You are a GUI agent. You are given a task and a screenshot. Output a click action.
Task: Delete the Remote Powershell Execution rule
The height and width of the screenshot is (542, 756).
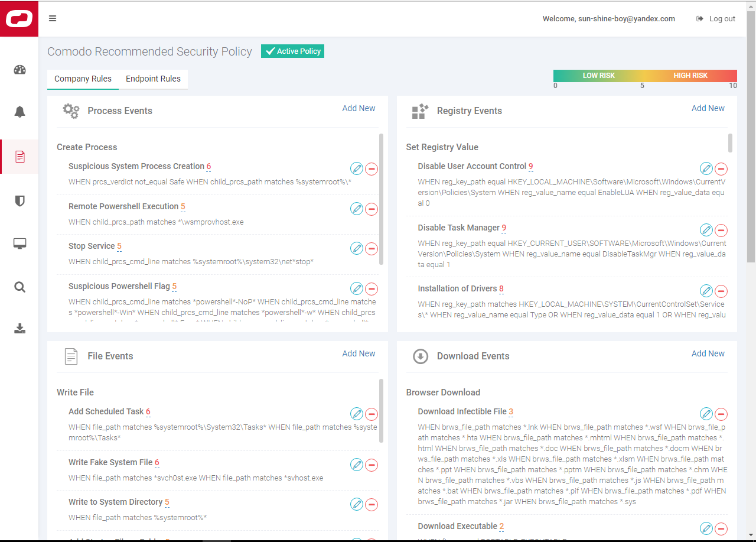[x=372, y=209]
